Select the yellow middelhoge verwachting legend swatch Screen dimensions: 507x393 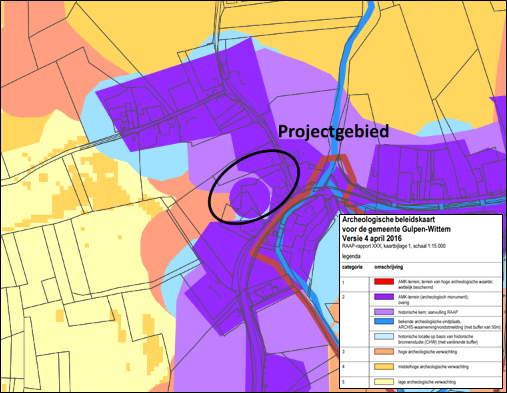pos(384,367)
